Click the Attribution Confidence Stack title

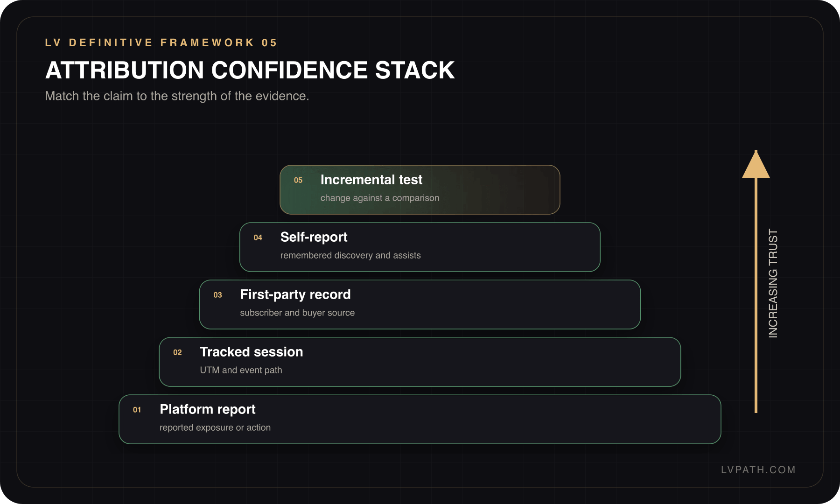point(250,70)
